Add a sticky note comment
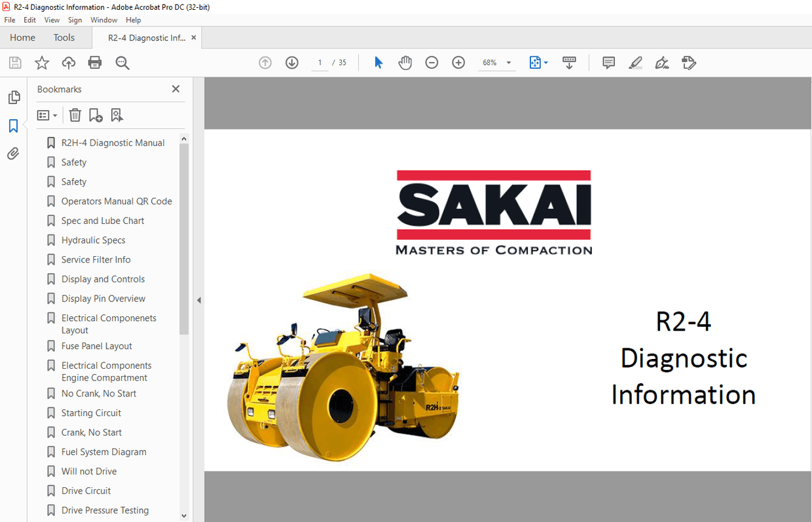The height and width of the screenshot is (522, 812). click(x=608, y=62)
